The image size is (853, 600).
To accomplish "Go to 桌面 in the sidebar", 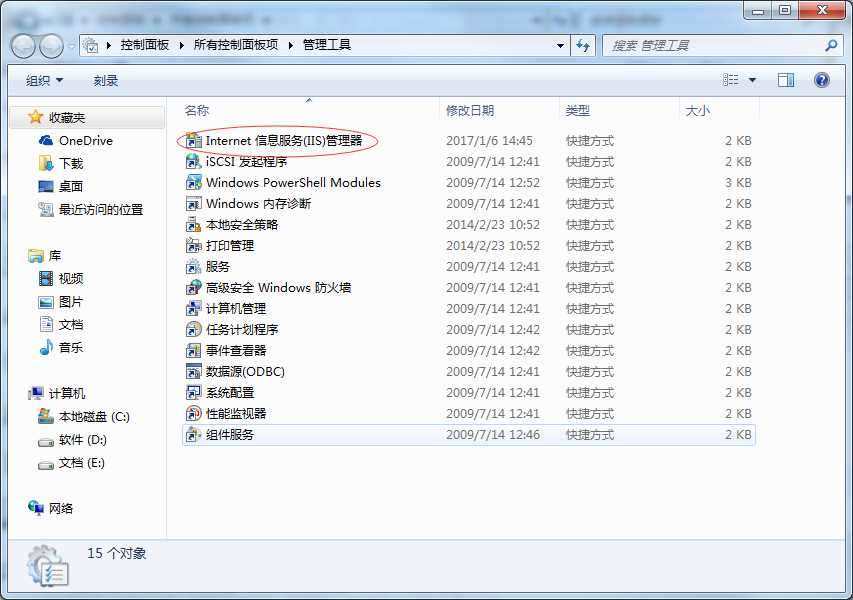I will pyautogui.click(x=61, y=187).
